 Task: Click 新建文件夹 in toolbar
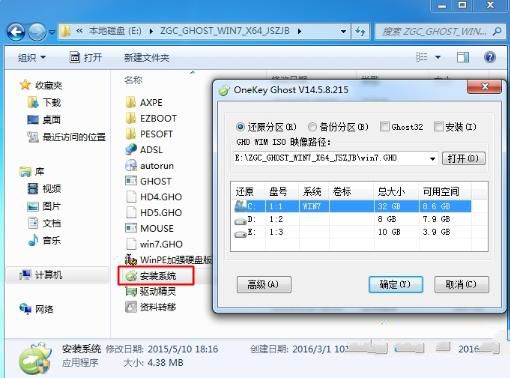pos(147,58)
